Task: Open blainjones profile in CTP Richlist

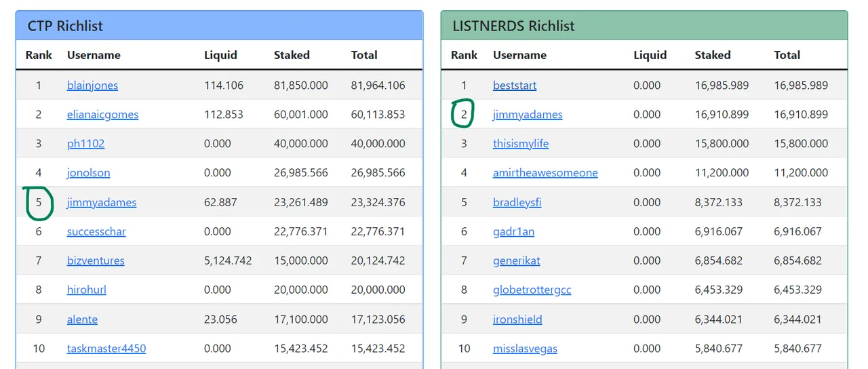Action: [92, 85]
